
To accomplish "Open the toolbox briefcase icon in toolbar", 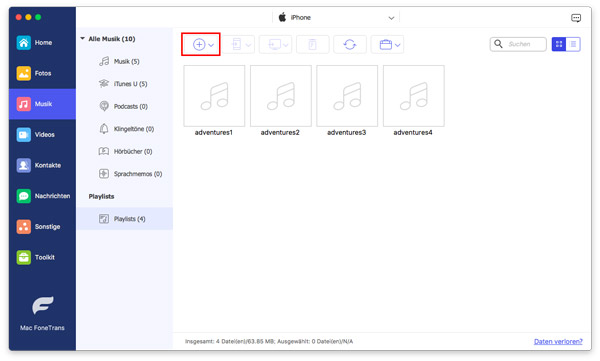I will point(385,44).
